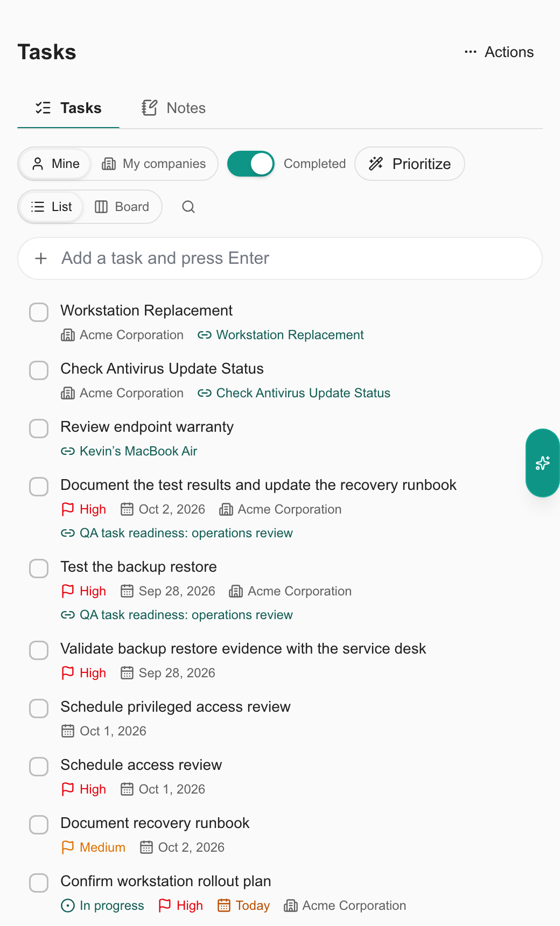Click Acme Corporation under Document the test results
Image resolution: width=560 pixels, height=926 pixels.
(281, 509)
